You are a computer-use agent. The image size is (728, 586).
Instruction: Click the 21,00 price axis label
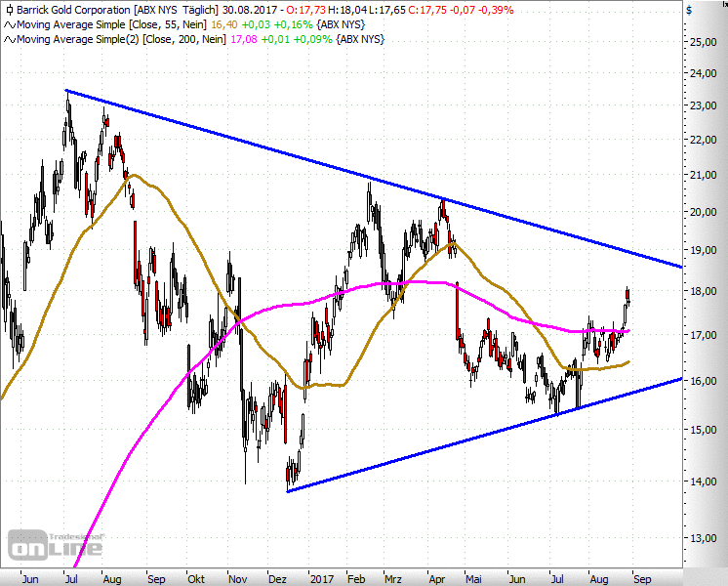[704, 175]
